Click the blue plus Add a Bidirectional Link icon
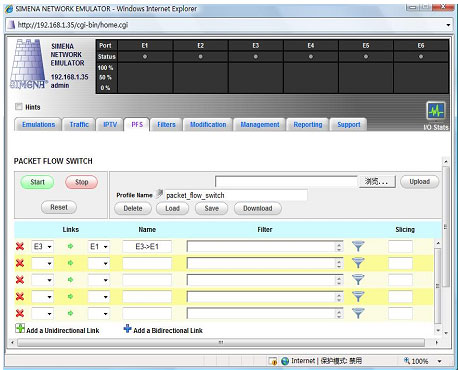 (127, 329)
